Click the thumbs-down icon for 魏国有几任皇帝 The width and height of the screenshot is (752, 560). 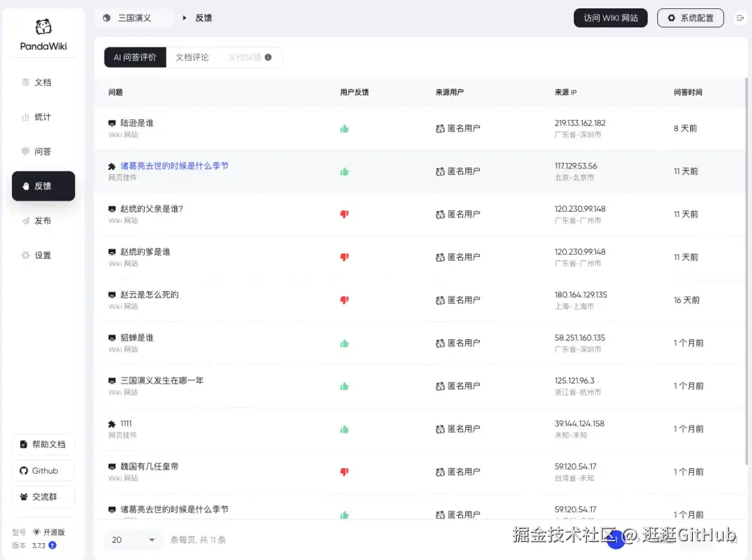point(344,472)
